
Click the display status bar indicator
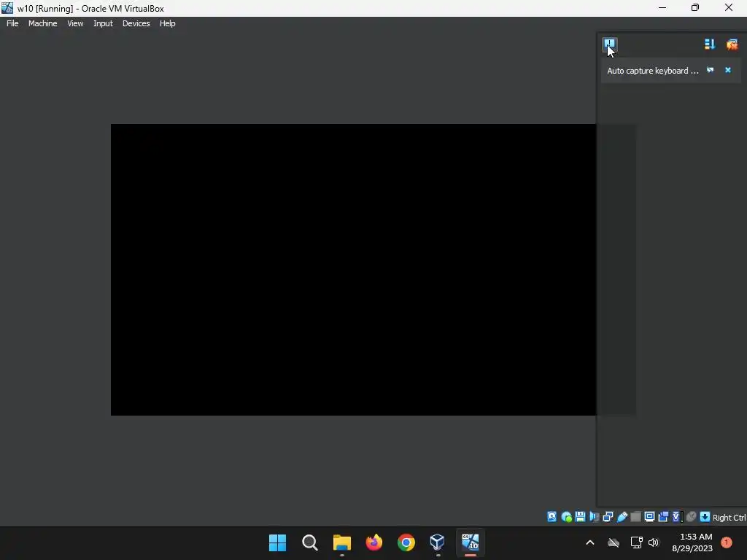tap(649, 517)
